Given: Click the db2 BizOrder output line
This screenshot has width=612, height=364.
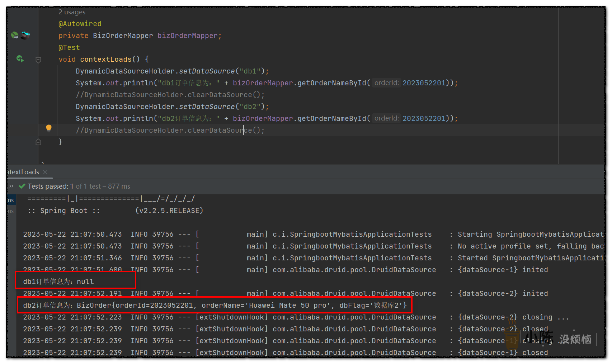Looking at the screenshot, I should [215, 305].
